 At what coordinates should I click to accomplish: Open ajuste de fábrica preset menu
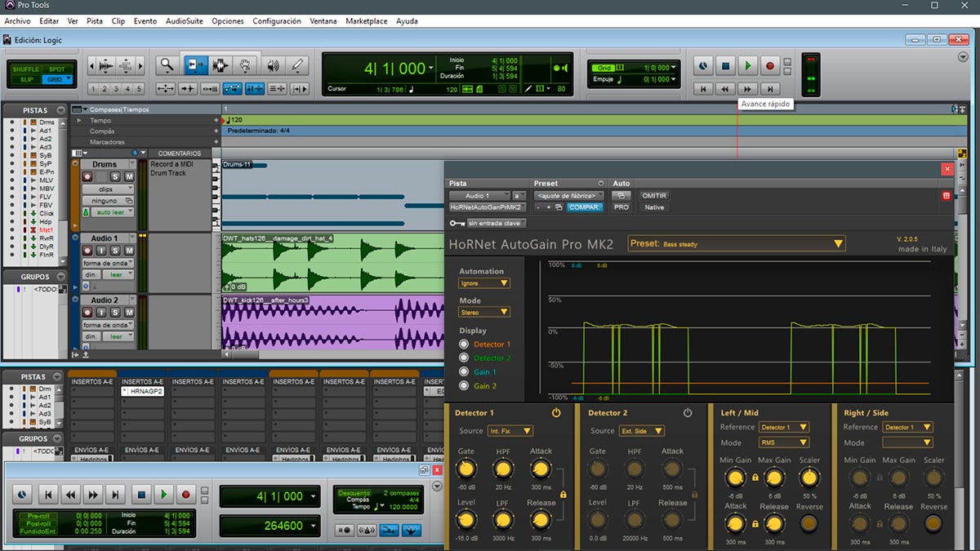pos(568,196)
